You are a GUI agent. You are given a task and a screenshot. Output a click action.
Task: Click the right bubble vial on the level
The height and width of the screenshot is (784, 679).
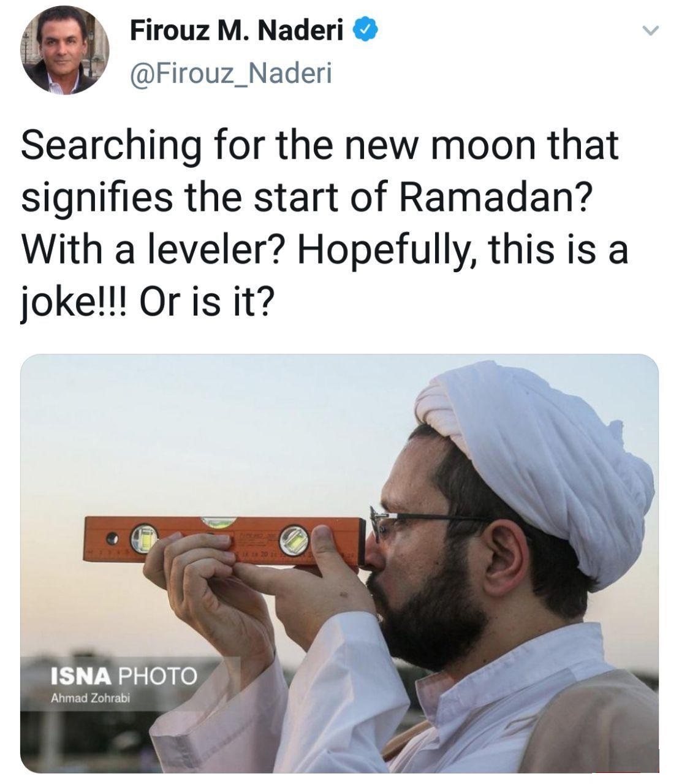pyautogui.click(x=294, y=541)
